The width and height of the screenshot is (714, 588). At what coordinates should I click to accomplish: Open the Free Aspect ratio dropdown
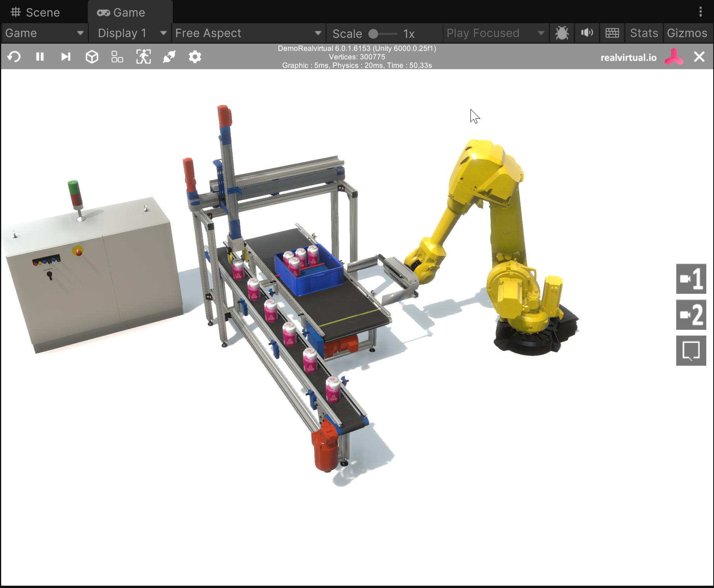click(248, 33)
